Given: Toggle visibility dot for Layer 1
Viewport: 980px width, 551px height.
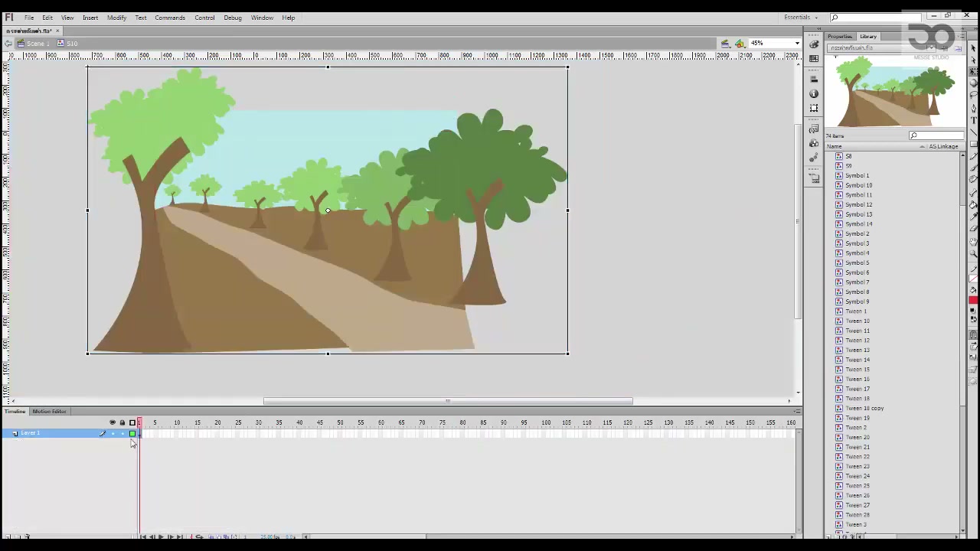Looking at the screenshot, I should click(x=113, y=434).
